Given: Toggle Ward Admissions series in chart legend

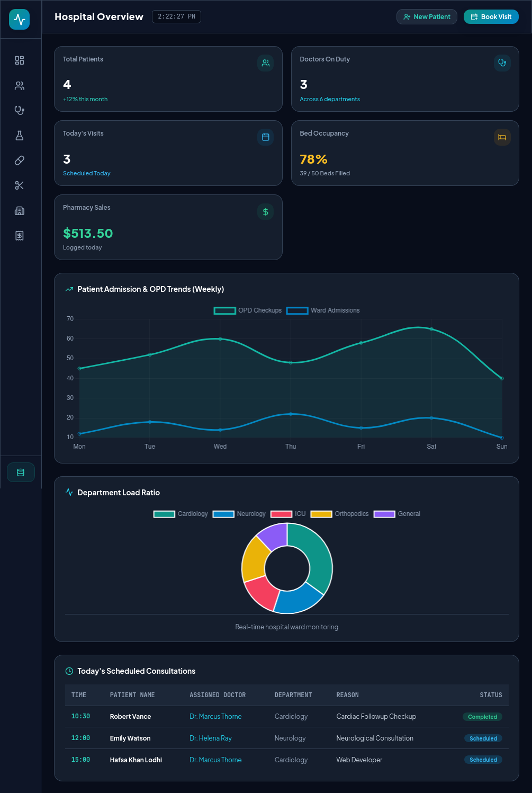Looking at the screenshot, I should tap(323, 310).
